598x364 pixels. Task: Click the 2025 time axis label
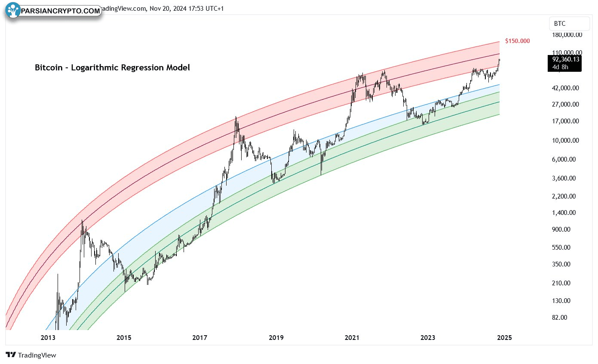[x=504, y=338]
